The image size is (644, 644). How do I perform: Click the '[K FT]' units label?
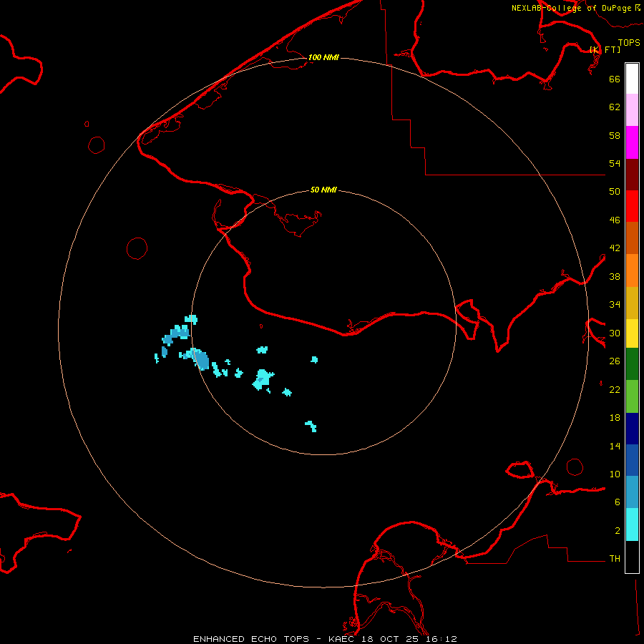coord(605,49)
